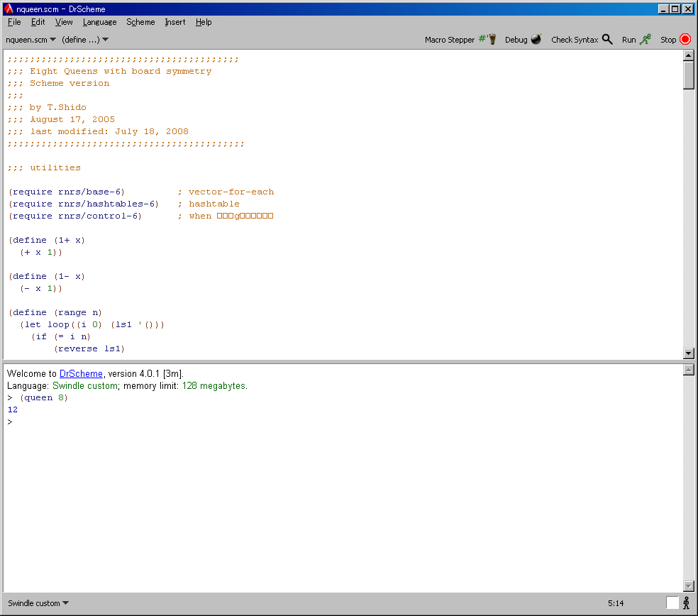Click the Macro Stepper icon
This screenshot has width=698, height=616.
tap(488, 39)
